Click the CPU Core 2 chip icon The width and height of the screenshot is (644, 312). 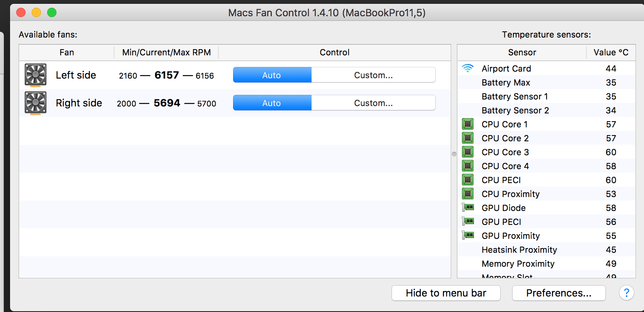(468, 138)
